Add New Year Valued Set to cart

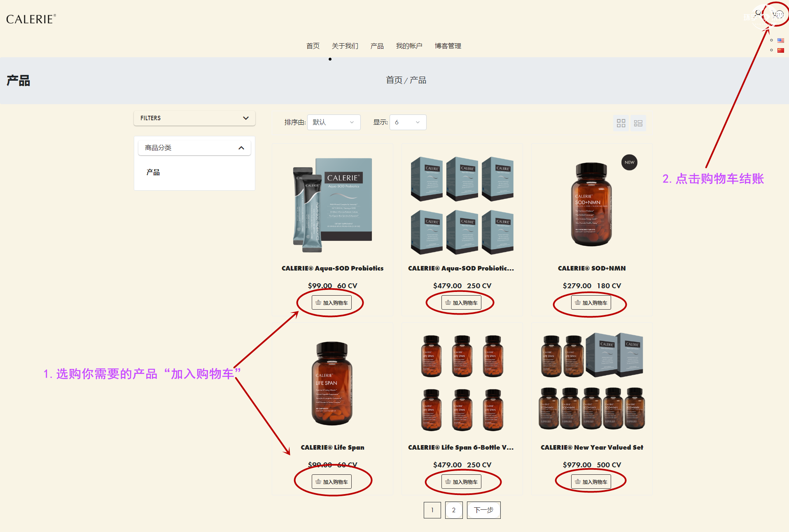click(x=591, y=482)
